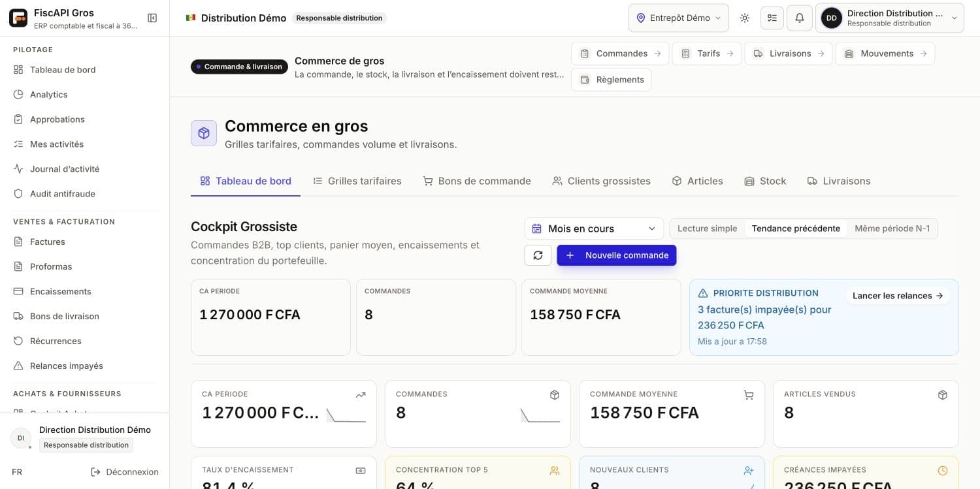Go to Livraisons shortcut link in header
The image size is (980, 489).
coord(789,54)
